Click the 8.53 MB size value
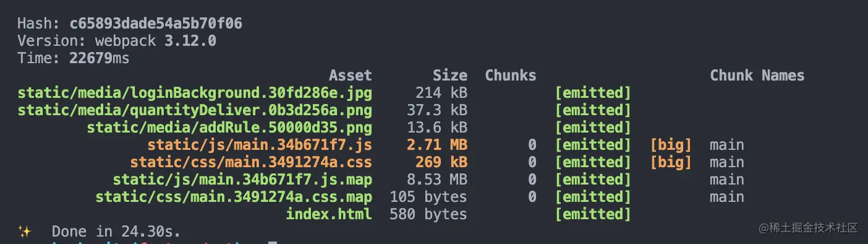Image resolution: width=868 pixels, height=244 pixels. coord(441,180)
